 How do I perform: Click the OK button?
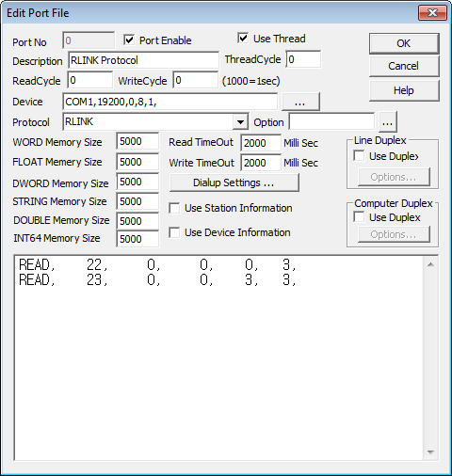tap(404, 43)
